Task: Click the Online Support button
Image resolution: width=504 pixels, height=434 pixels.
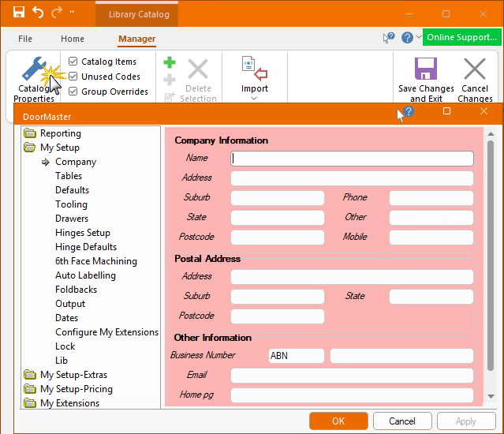Action: 462,37
